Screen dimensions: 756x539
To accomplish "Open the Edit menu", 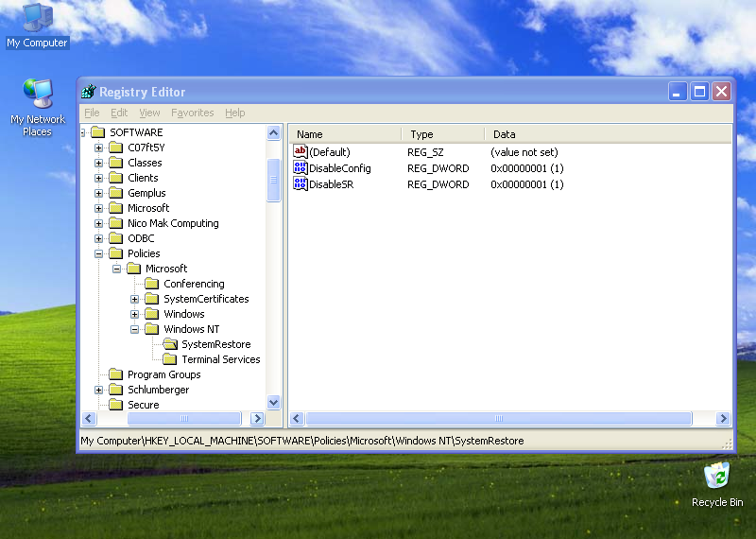I will point(119,113).
